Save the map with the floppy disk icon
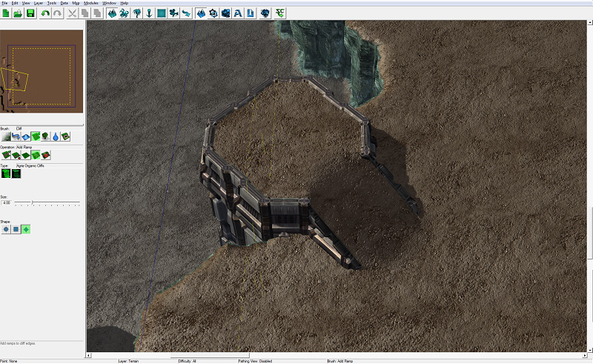The width and height of the screenshot is (593, 364). [x=30, y=13]
